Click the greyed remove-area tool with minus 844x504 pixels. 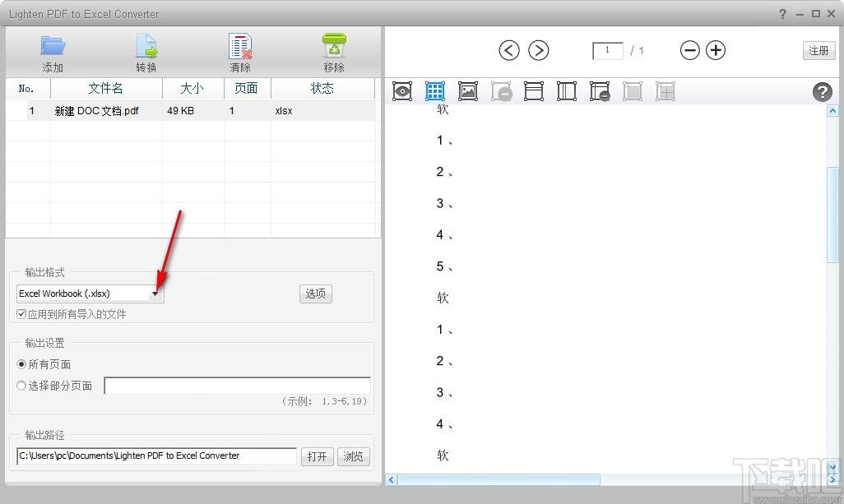[x=501, y=91]
